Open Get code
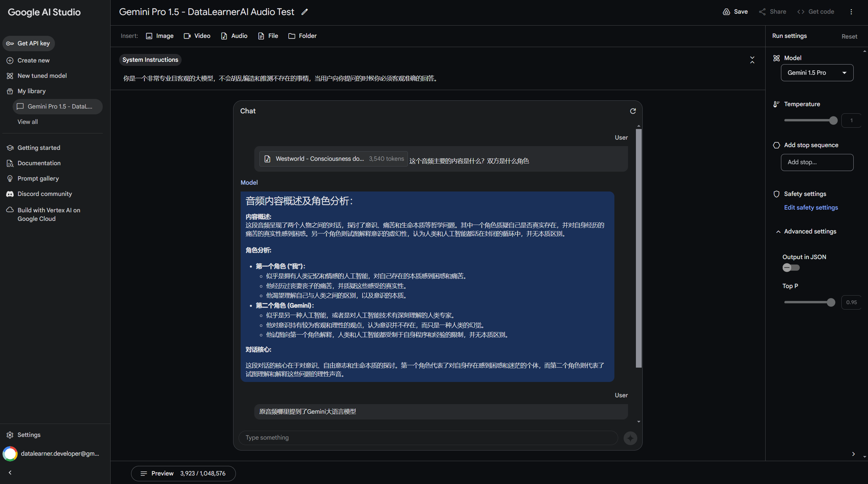Screen dimensions: 868x484 click(x=815, y=12)
